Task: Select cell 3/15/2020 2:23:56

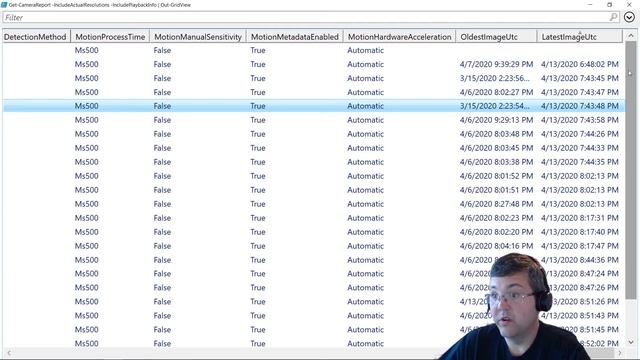Action: tap(495, 78)
